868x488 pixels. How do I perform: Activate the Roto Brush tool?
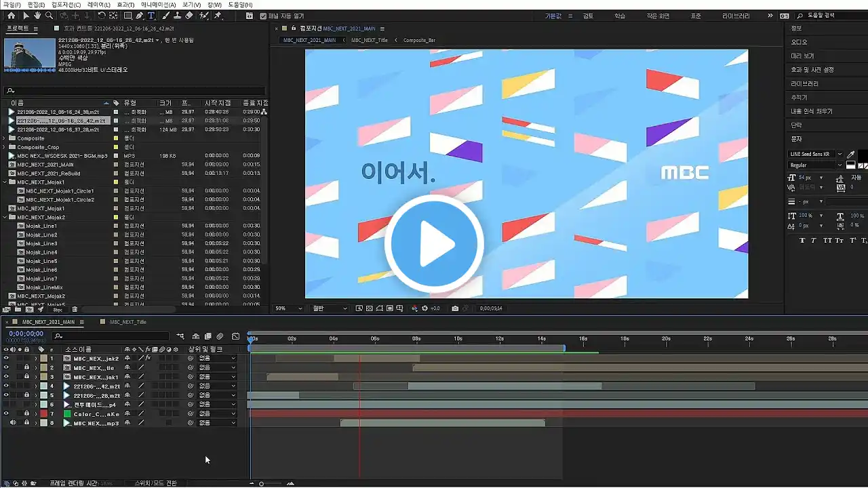[205, 16]
